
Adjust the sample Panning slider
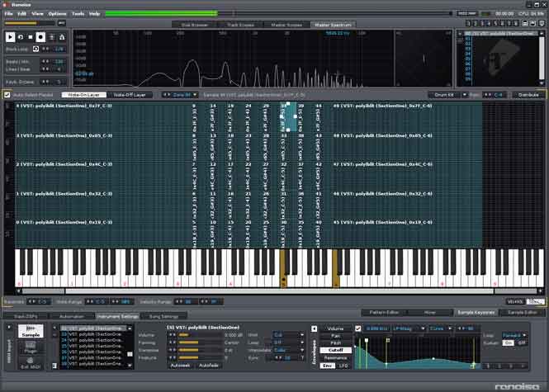201,342
